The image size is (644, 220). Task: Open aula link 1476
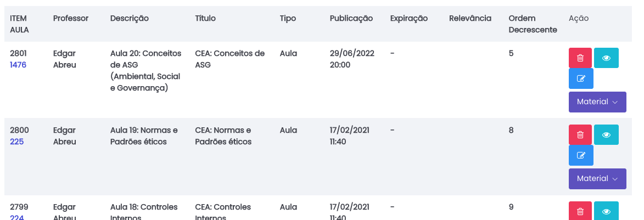(18, 65)
